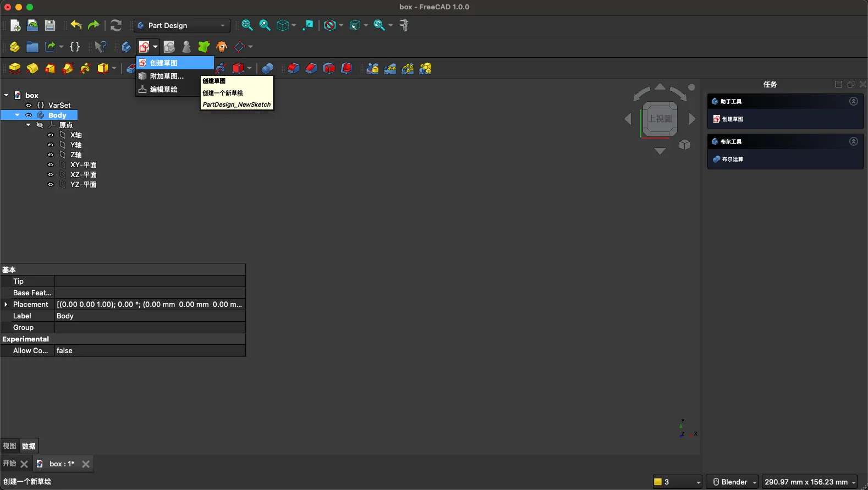Switch to the 数据 property tab
The width and height of the screenshot is (868, 490).
click(29, 446)
